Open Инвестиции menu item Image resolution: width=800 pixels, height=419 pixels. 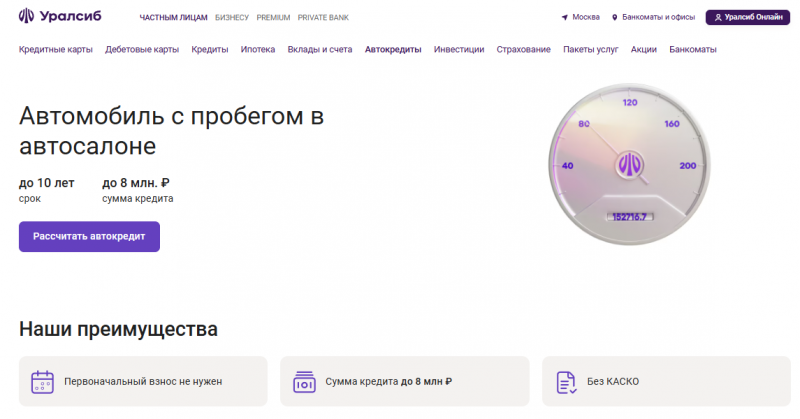point(459,50)
